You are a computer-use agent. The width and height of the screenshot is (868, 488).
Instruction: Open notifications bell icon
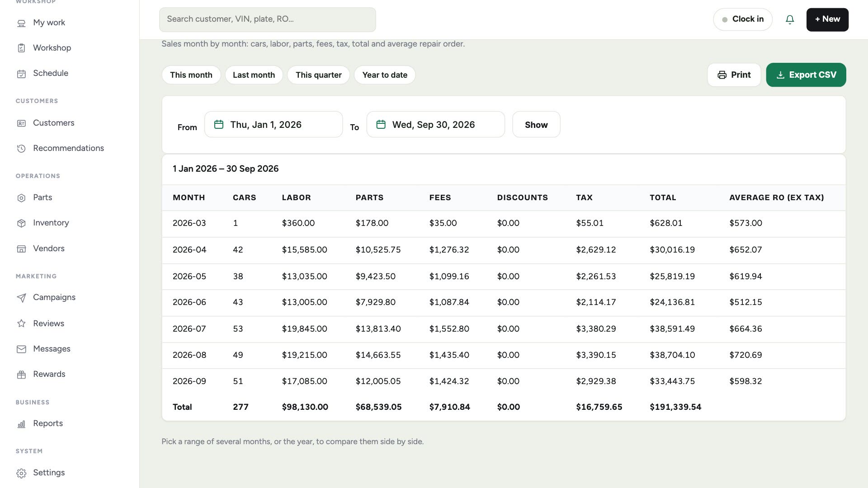(790, 19)
